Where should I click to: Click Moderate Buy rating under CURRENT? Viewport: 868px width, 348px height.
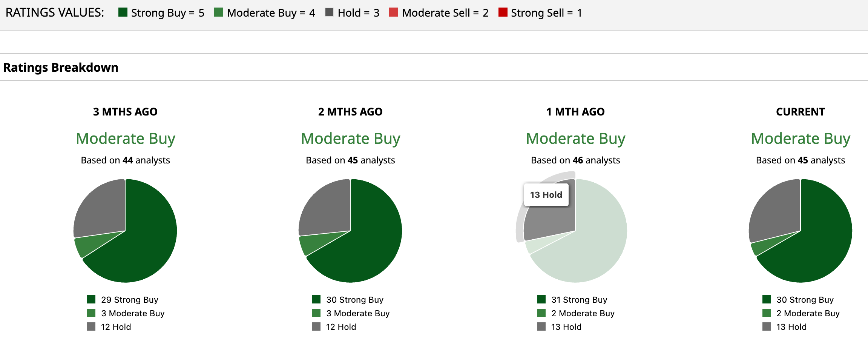[801, 139]
